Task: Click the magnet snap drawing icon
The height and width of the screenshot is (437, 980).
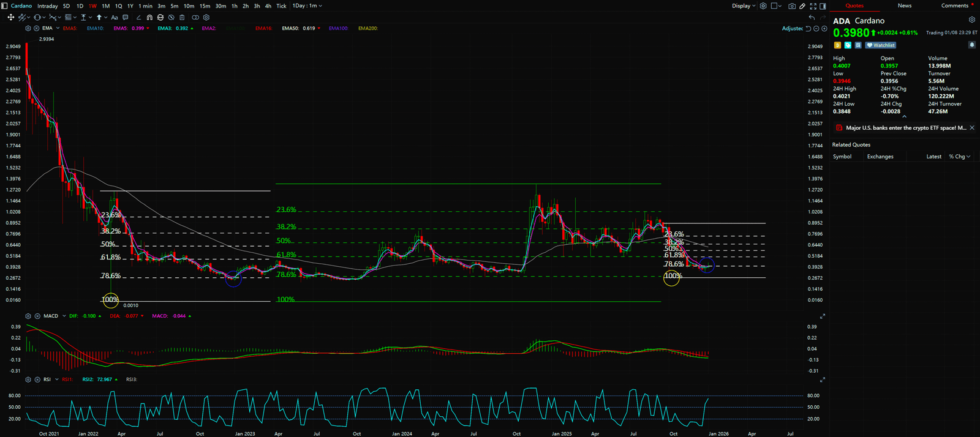Action: [149, 18]
